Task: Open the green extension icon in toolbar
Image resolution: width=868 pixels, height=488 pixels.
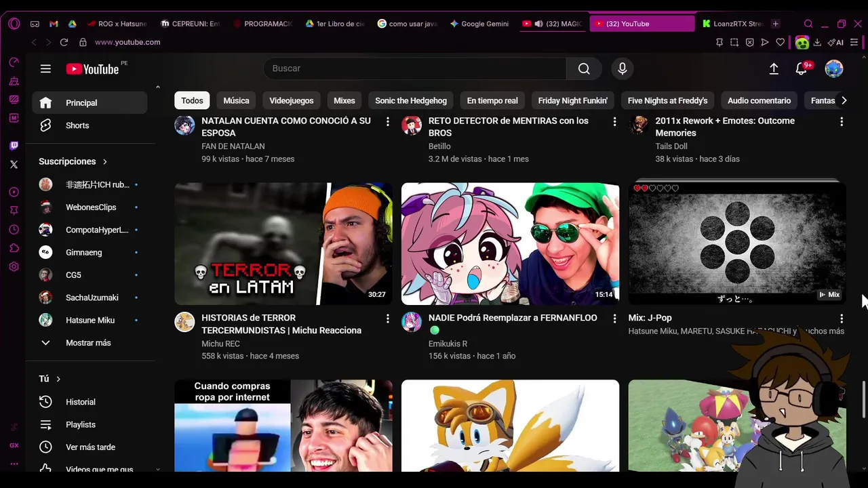Action: point(802,43)
